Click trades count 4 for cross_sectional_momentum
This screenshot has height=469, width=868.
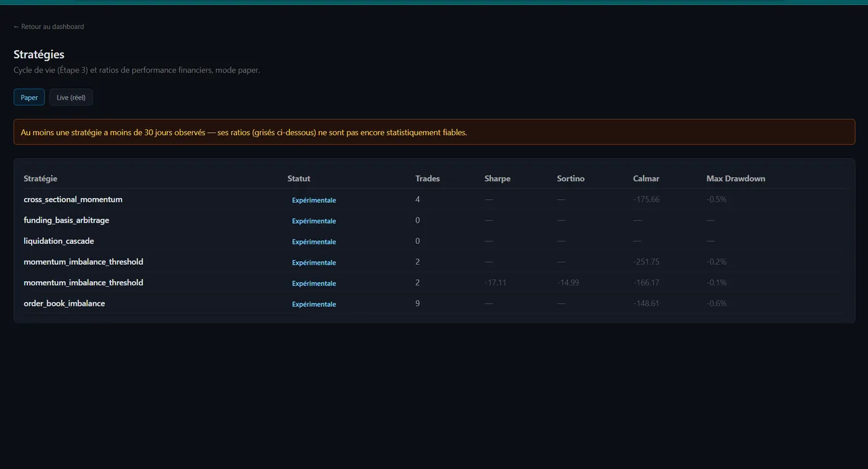point(418,200)
